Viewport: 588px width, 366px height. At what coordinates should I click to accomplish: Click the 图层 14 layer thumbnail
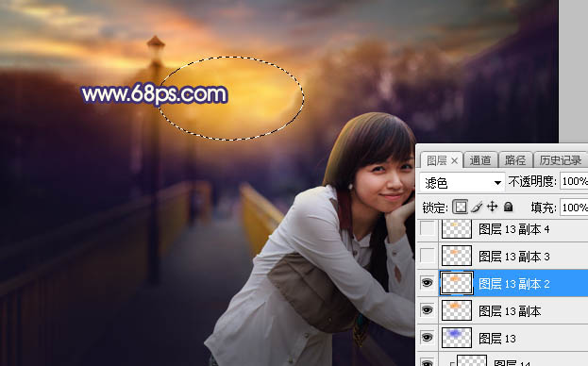[472, 360]
